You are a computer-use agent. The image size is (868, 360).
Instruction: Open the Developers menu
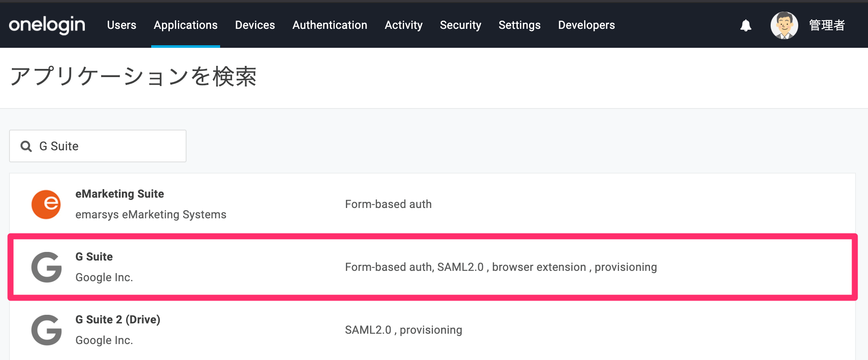click(x=586, y=25)
